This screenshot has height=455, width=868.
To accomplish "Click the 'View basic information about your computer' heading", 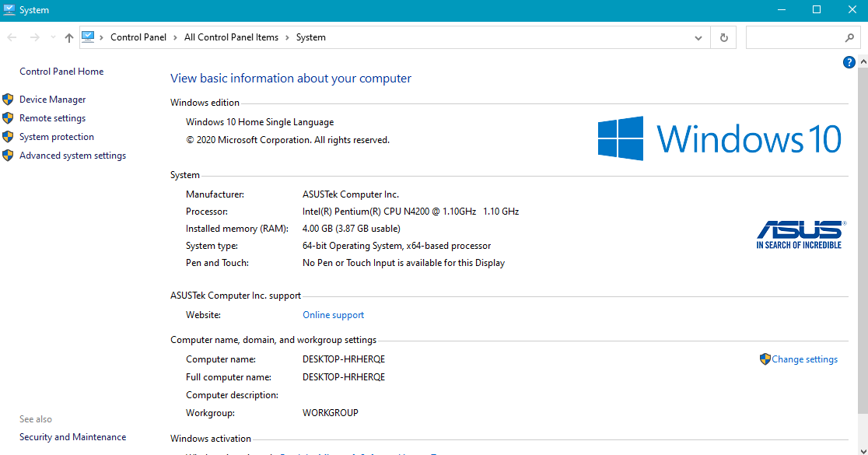I will (x=291, y=79).
